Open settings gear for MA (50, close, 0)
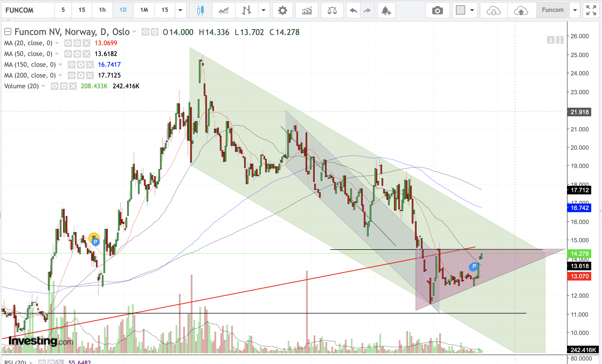Image resolution: width=602 pixels, height=364 pixels. pyautogui.click(x=77, y=54)
